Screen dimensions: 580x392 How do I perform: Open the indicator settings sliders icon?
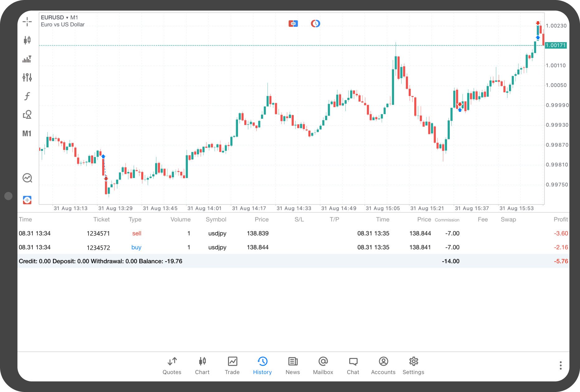[27, 77]
